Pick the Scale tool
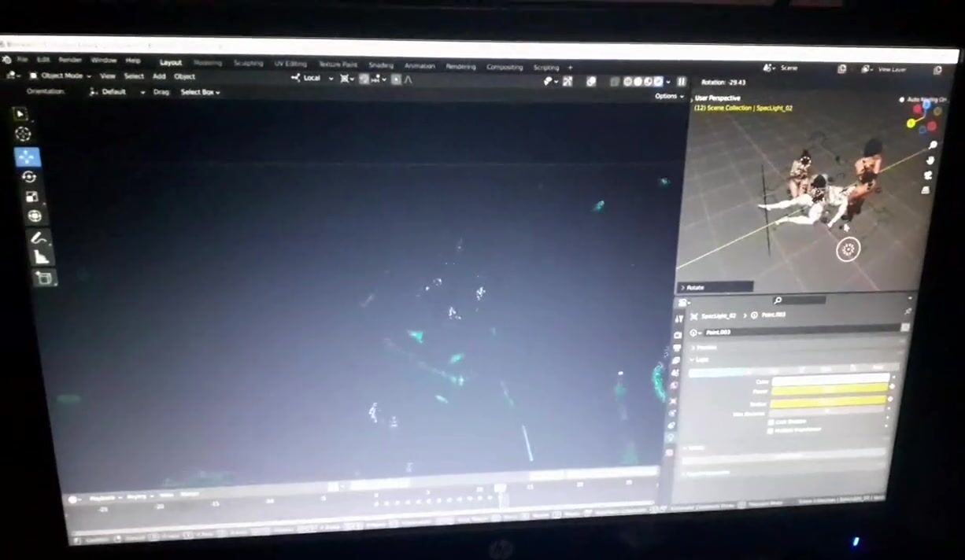The width and height of the screenshot is (965, 560). point(32,197)
